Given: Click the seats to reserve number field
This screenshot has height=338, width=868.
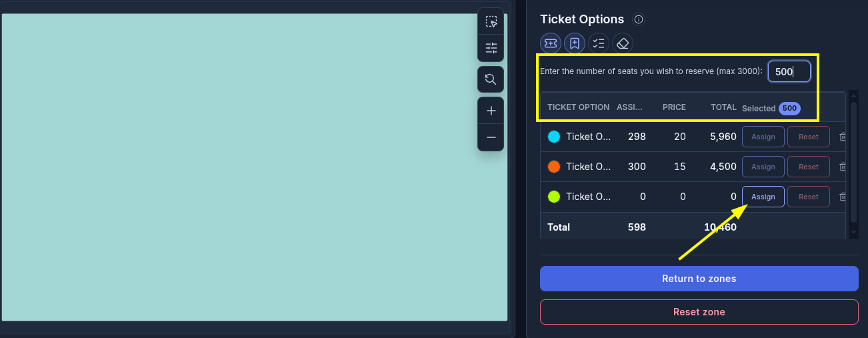Looking at the screenshot, I should (789, 71).
